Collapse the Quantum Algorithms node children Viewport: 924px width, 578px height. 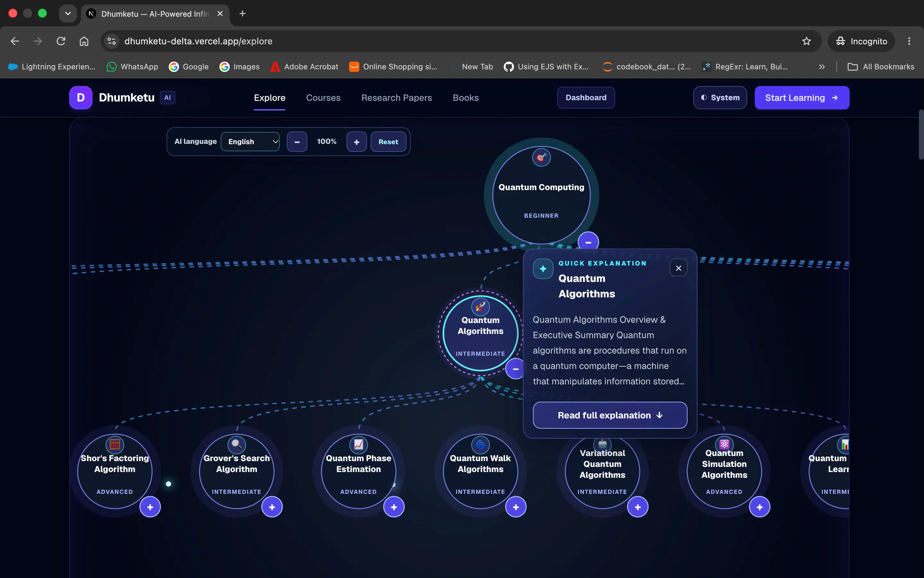[x=516, y=369]
